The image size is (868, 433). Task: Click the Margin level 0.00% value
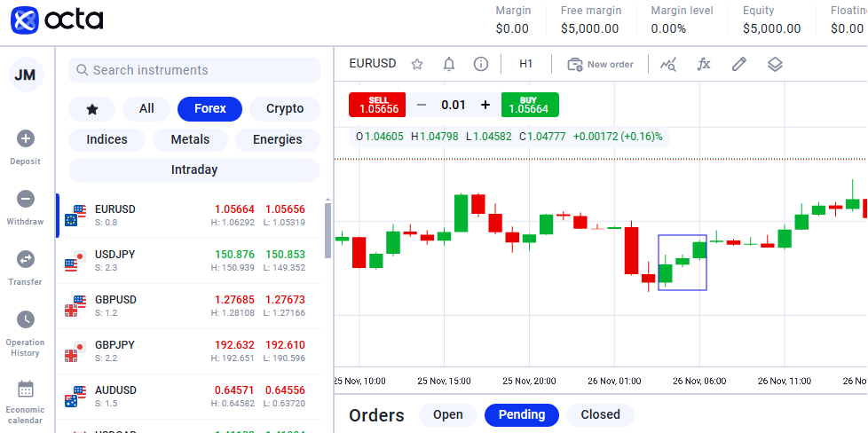coord(668,28)
